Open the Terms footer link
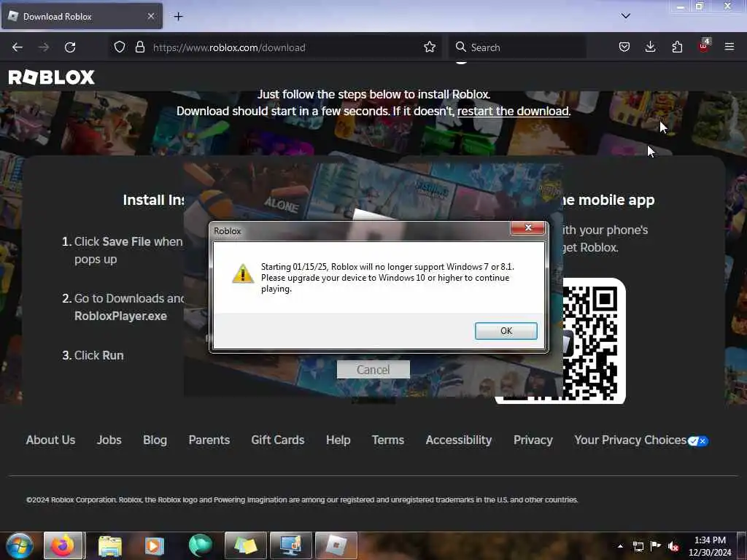The width and height of the screenshot is (747, 560). coord(388,440)
